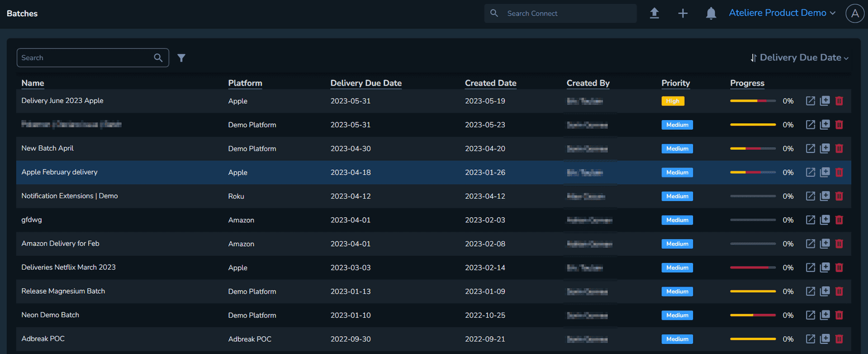This screenshot has width=868, height=354.
Task: Open the 'New Batch April' batch in a new view
Action: point(810,149)
